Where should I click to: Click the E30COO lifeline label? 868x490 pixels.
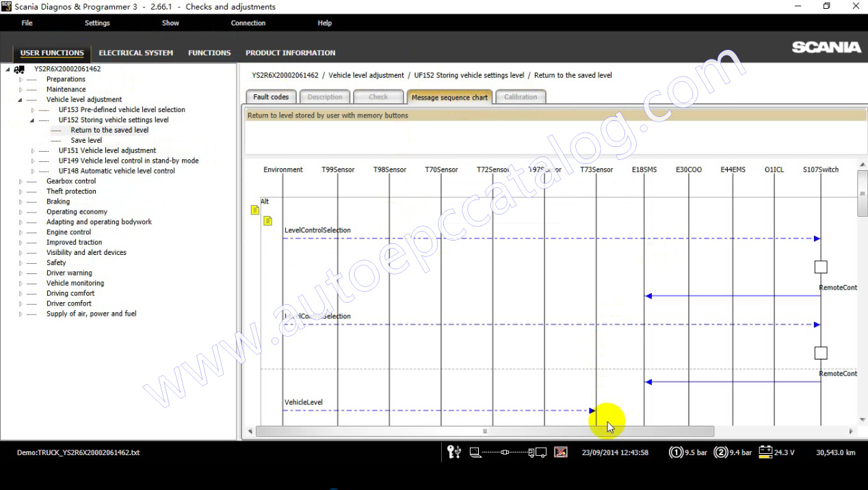click(x=689, y=169)
